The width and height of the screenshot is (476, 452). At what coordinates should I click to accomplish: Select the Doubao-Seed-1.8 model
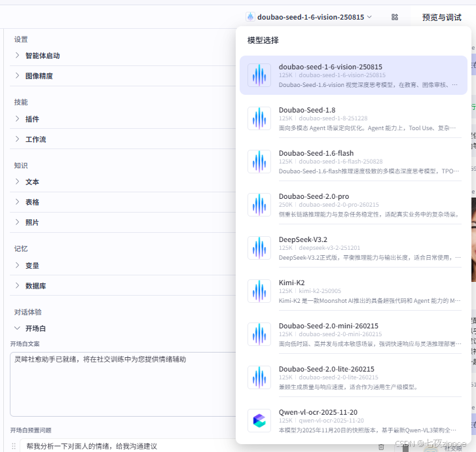pyautogui.click(x=354, y=118)
